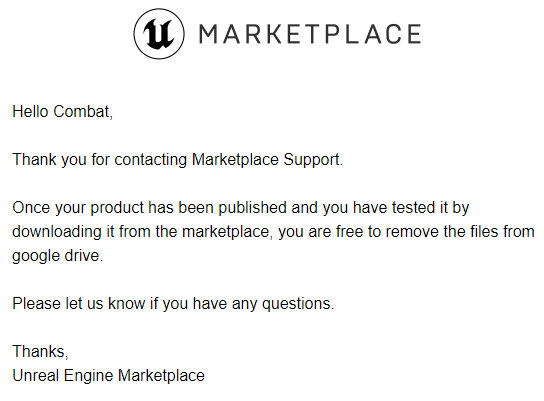
Task: Click the MARKETPLACE wordmark in the header
Action: [310, 34]
